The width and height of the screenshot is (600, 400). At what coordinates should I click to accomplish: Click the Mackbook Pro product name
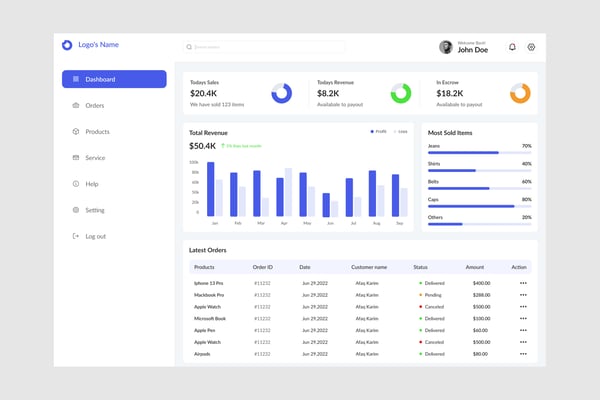click(209, 295)
